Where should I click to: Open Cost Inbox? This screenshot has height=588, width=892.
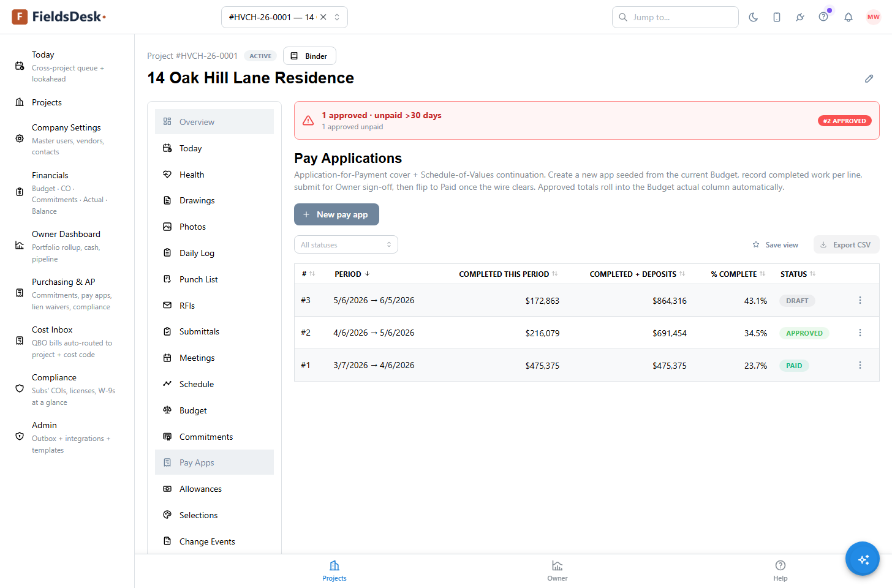67,342
